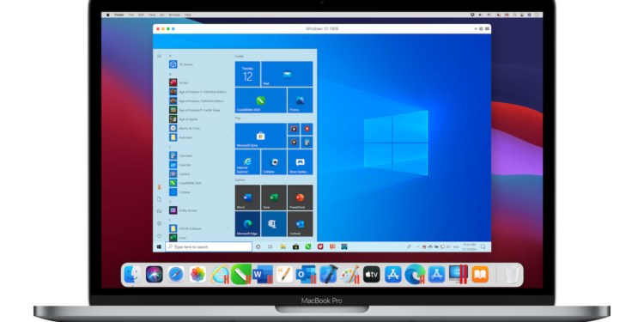Open Siri from the macOS Dock
This screenshot has height=322, width=644.
pos(154,275)
